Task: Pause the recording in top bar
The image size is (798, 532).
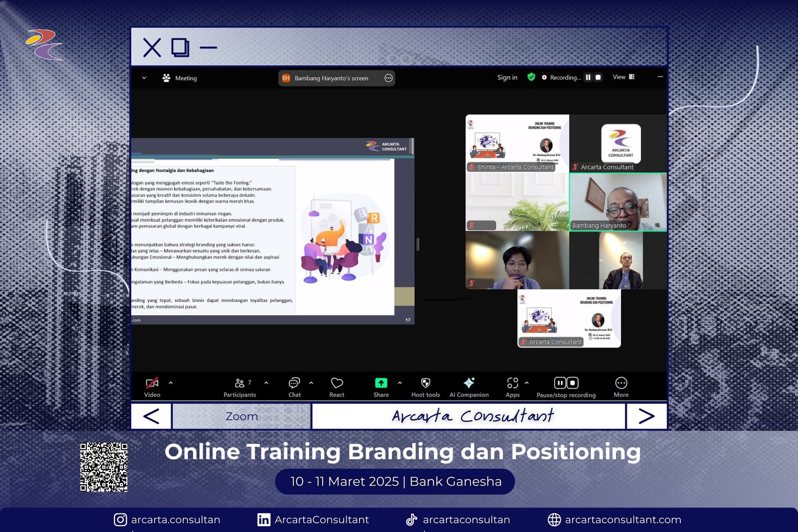Action: click(588, 77)
